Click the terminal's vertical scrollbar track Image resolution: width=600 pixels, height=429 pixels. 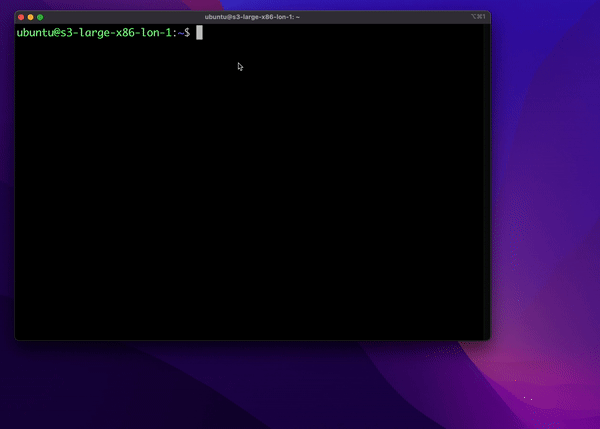point(486,181)
